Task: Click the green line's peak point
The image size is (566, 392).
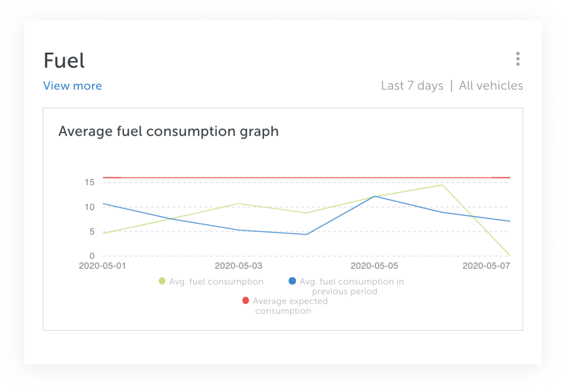Action: pos(442,185)
